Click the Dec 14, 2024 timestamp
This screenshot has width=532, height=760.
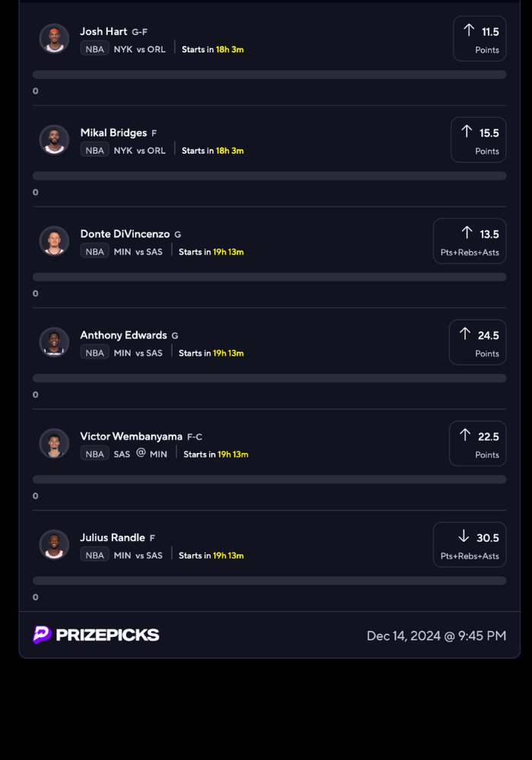coord(436,635)
